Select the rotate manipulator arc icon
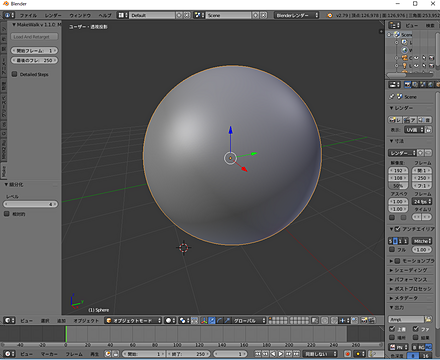 219,321
